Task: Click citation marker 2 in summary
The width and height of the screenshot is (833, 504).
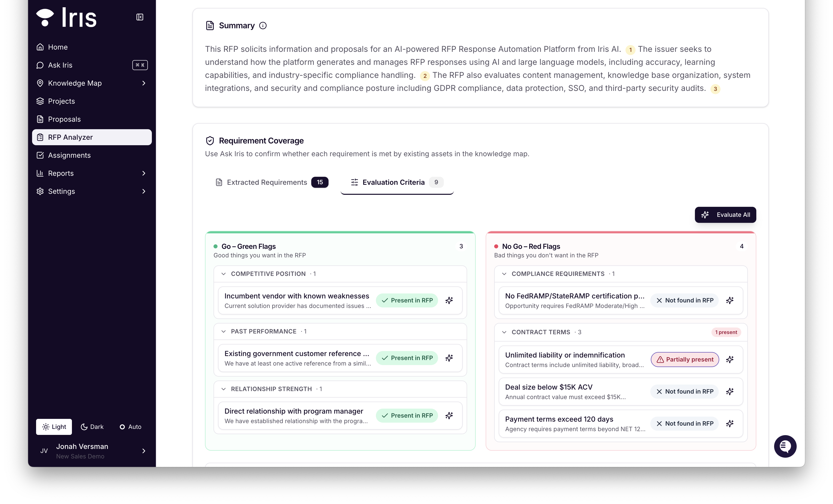Action: (425, 76)
